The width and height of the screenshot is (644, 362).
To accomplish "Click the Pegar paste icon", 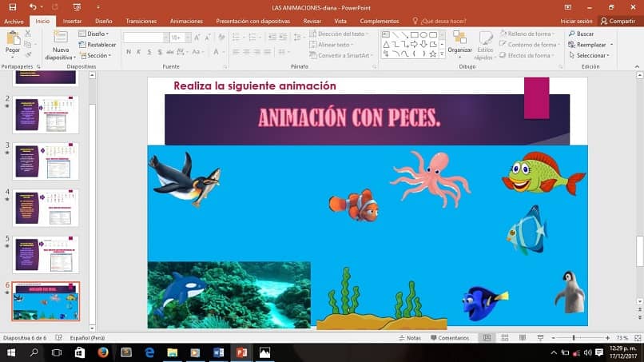I will point(13,38).
